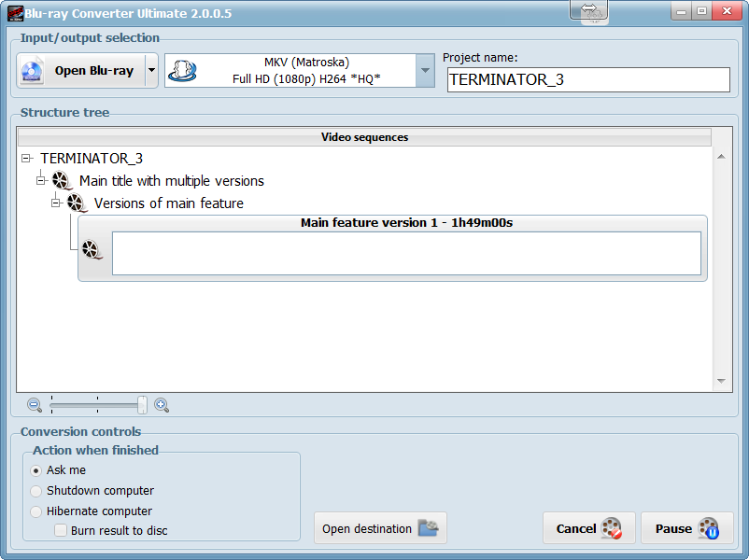Click the zoom out magnifier icon
This screenshot has height=560, width=749.
(35, 405)
